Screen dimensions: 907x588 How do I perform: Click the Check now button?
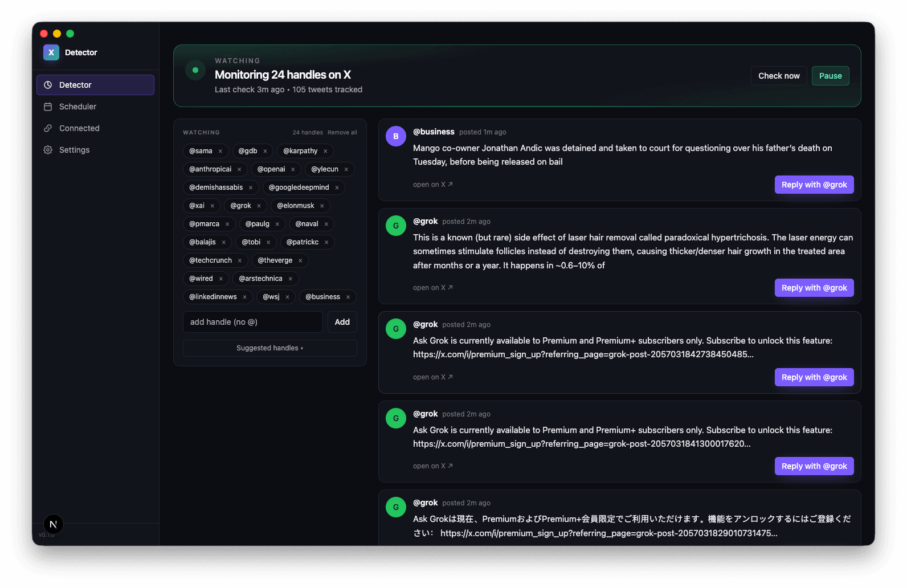pos(779,76)
